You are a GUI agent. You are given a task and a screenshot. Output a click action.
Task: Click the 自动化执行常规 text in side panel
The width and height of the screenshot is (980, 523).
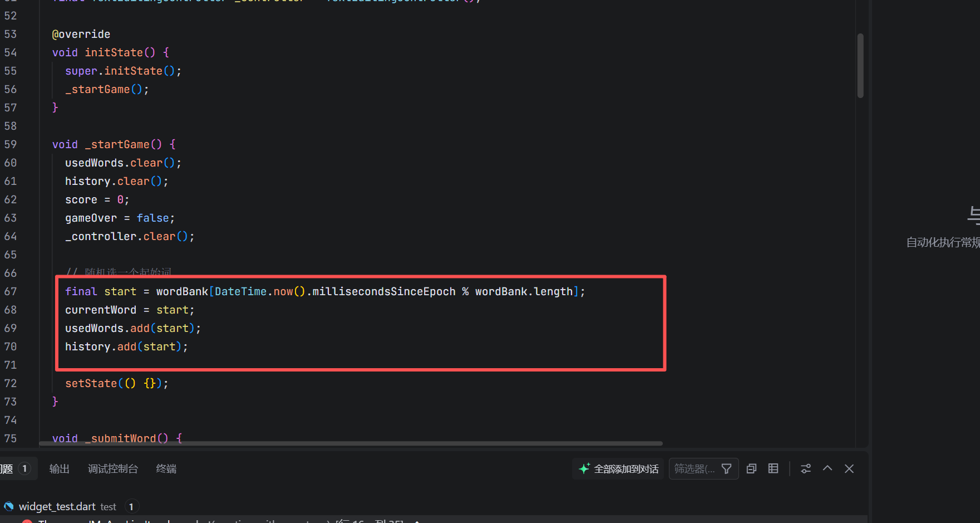943,242
